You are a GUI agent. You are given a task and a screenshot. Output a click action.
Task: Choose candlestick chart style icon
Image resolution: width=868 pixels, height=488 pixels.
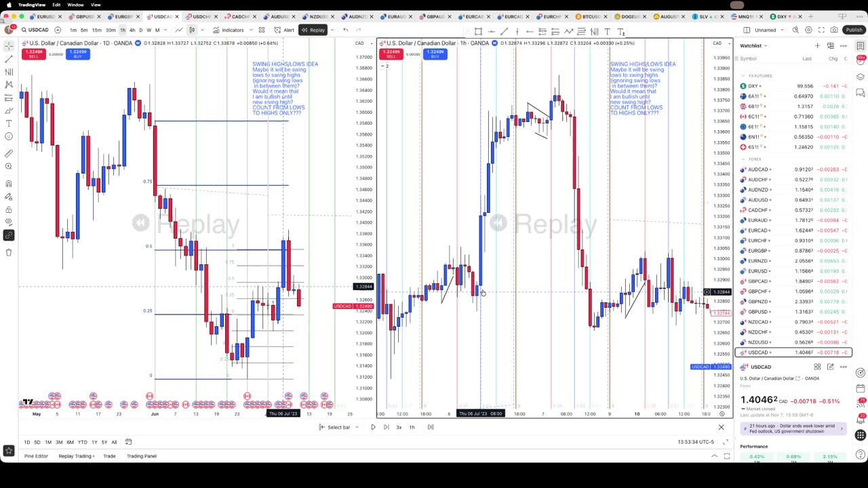[192, 30]
